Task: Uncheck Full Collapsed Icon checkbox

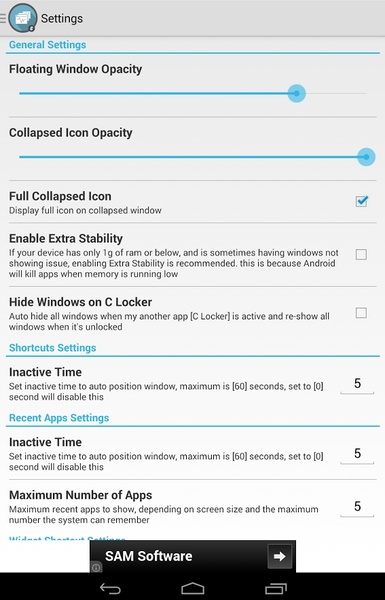Action: tap(361, 201)
